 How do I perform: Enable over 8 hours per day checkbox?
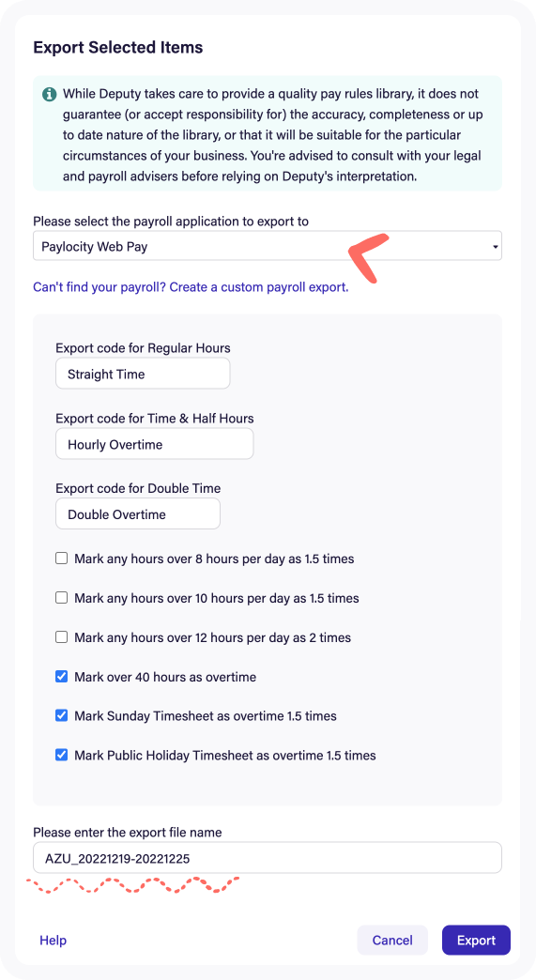click(61, 559)
